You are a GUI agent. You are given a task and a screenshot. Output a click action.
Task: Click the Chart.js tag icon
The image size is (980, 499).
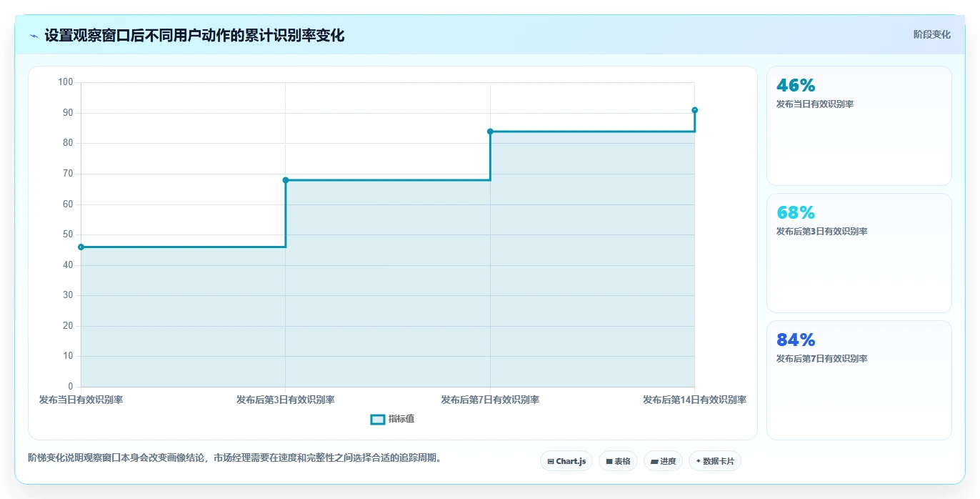pos(551,462)
